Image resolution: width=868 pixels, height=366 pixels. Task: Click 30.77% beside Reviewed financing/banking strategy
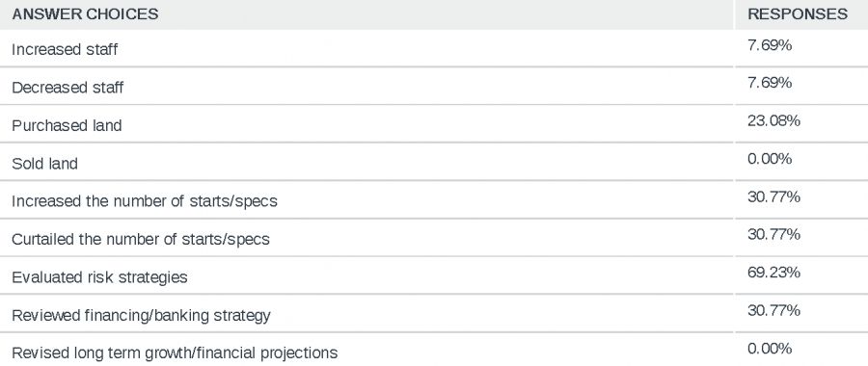773,311
